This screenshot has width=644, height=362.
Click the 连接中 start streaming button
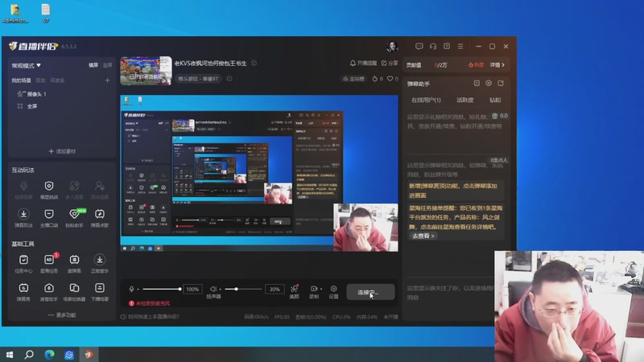point(370,292)
